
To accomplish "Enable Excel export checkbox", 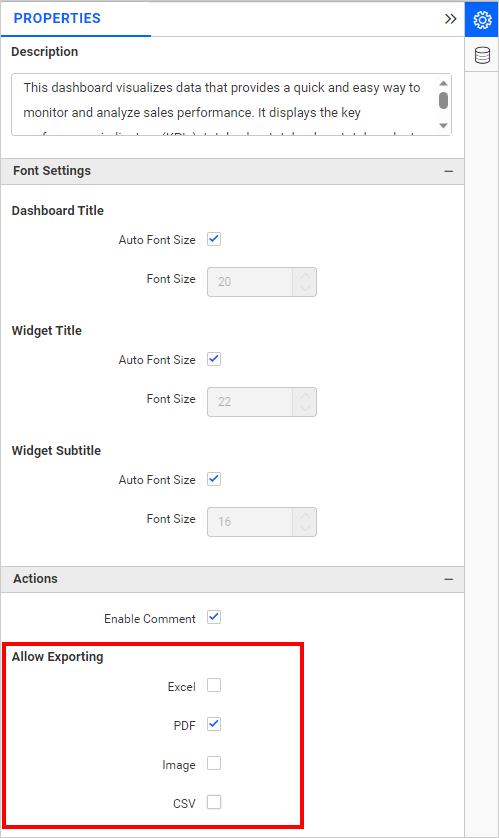I will point(214,685).
